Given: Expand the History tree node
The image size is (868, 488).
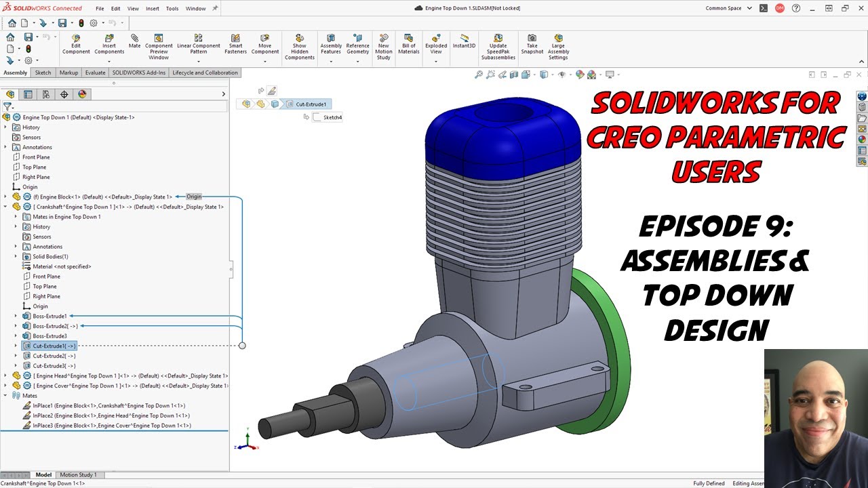Looking at the screenshot, I should 6,127.
